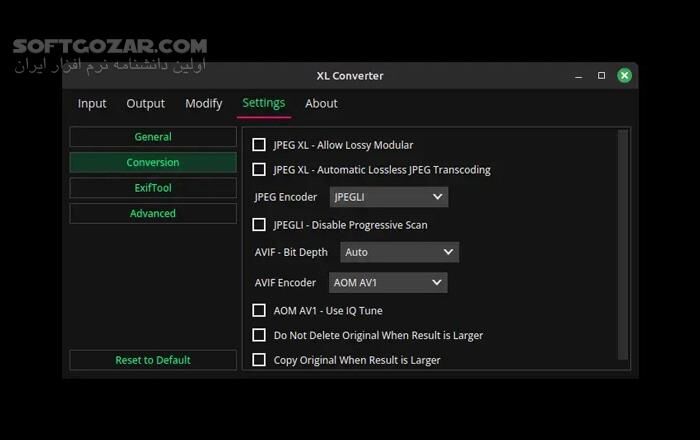
Task: Toggle Copy Original When Result is Larger
Action: pos(259,360)
